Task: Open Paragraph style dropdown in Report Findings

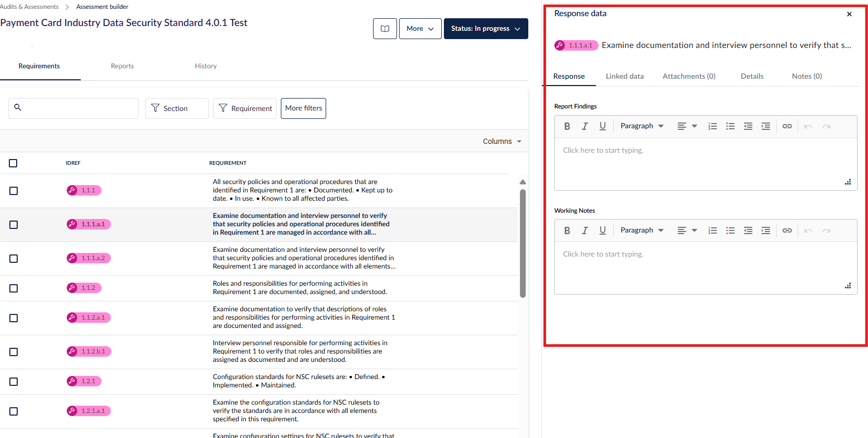Action: [642, 126]
